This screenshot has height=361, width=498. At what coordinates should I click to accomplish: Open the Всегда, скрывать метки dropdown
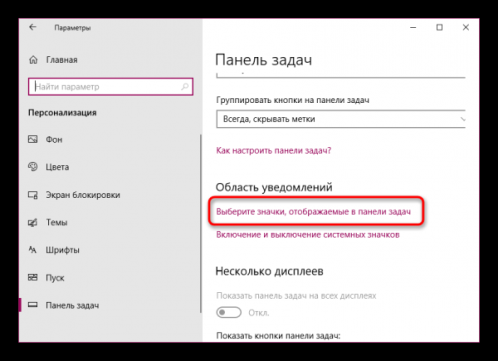[x=341, y=119]
